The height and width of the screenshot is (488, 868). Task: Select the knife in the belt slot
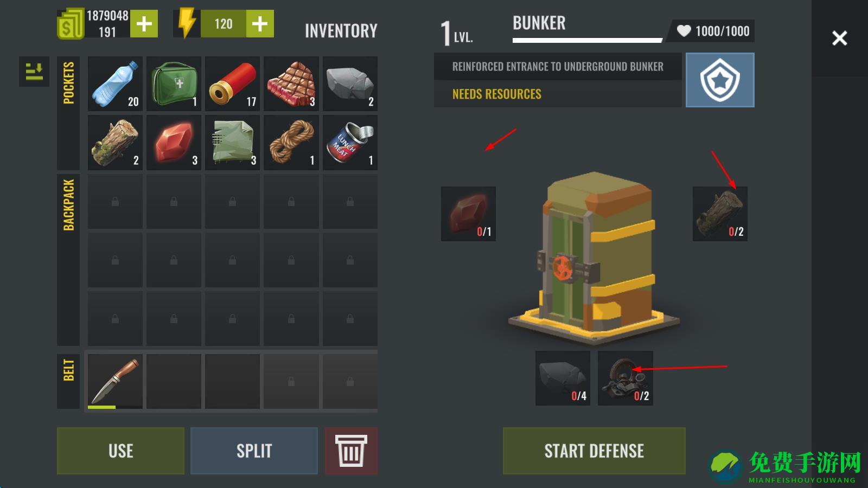click(115, 381)
